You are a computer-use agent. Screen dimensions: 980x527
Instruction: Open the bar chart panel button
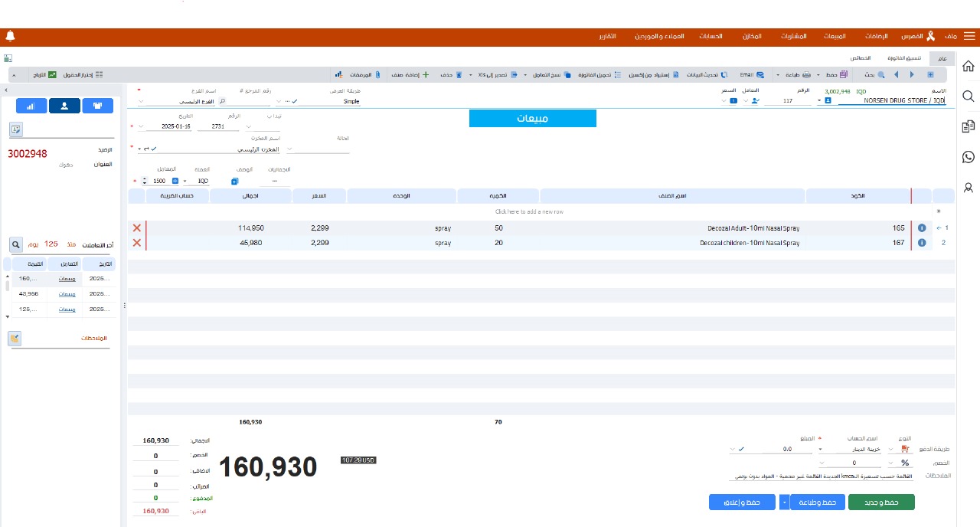31,106
